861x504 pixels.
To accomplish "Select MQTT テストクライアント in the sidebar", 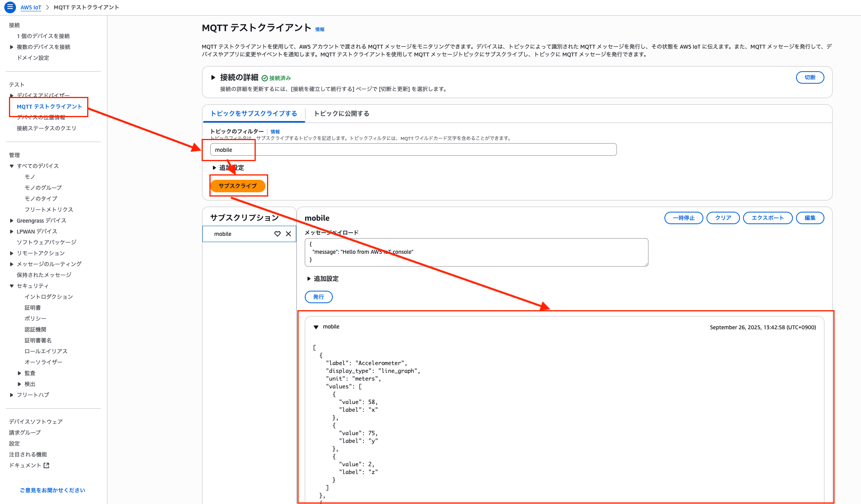I will pos(49,106).
